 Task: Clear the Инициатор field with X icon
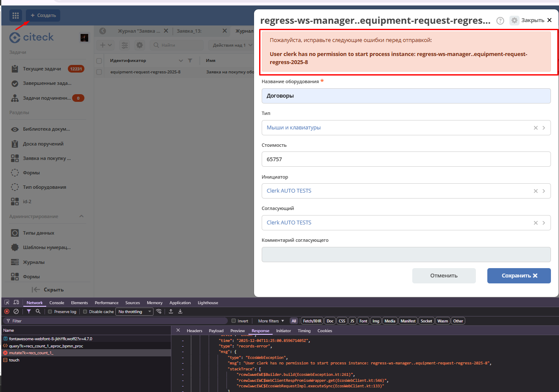(536, 191)
